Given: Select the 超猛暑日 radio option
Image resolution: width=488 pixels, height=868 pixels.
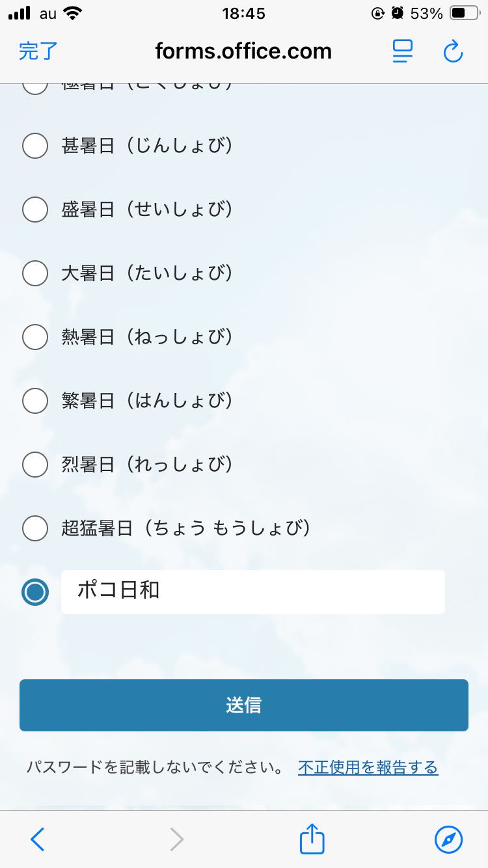Looking at the screenshot, I should pos(35,528).
